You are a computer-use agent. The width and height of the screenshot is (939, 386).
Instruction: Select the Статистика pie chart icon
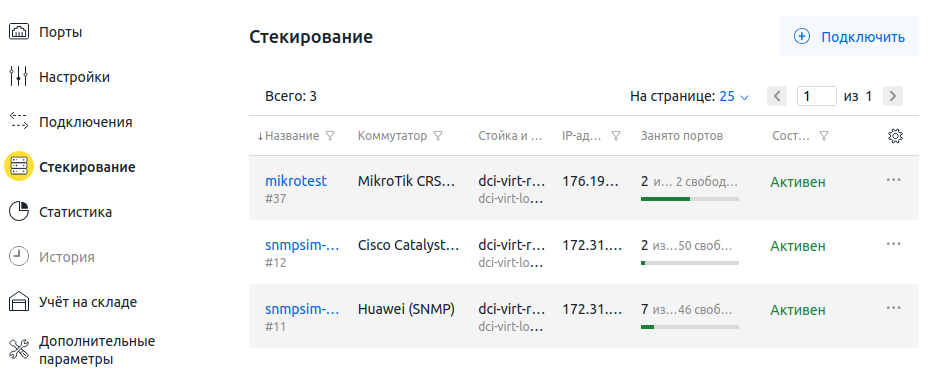pyautogui.click(x=19, y=212)
